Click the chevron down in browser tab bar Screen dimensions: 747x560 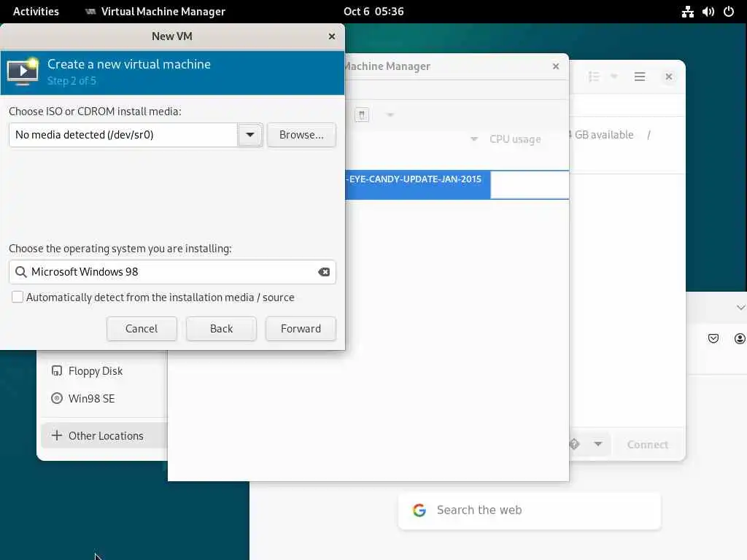(741, 308)
